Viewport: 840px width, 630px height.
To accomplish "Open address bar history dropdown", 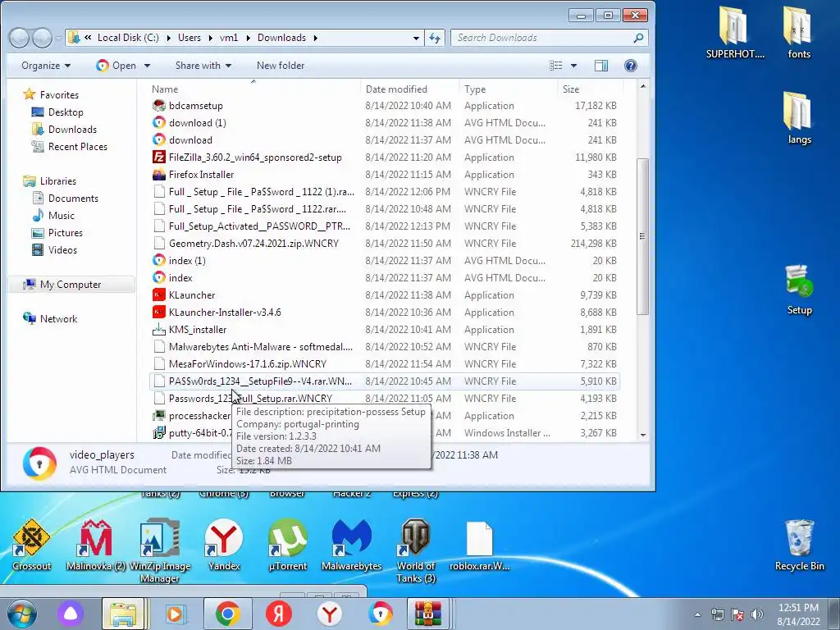I will click(x=416, y=38).
